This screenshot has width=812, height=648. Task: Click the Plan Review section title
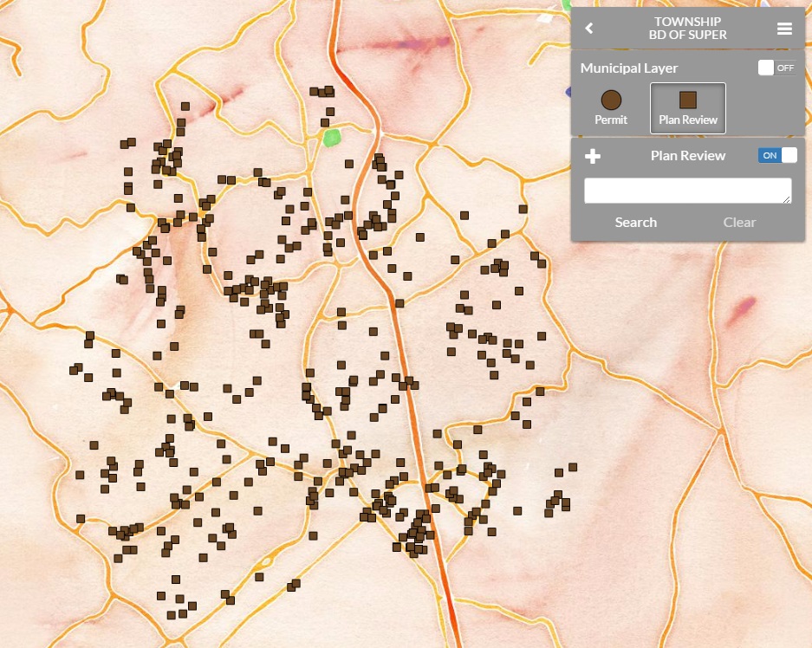(687, 155)
